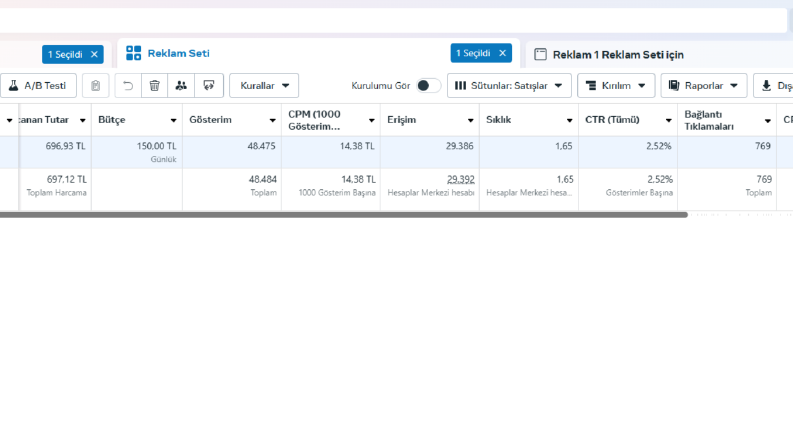793x446 pixels.
Task: Click the underlined 29.392 reach total
Action: pyautogui.click(x=461, y=180)
